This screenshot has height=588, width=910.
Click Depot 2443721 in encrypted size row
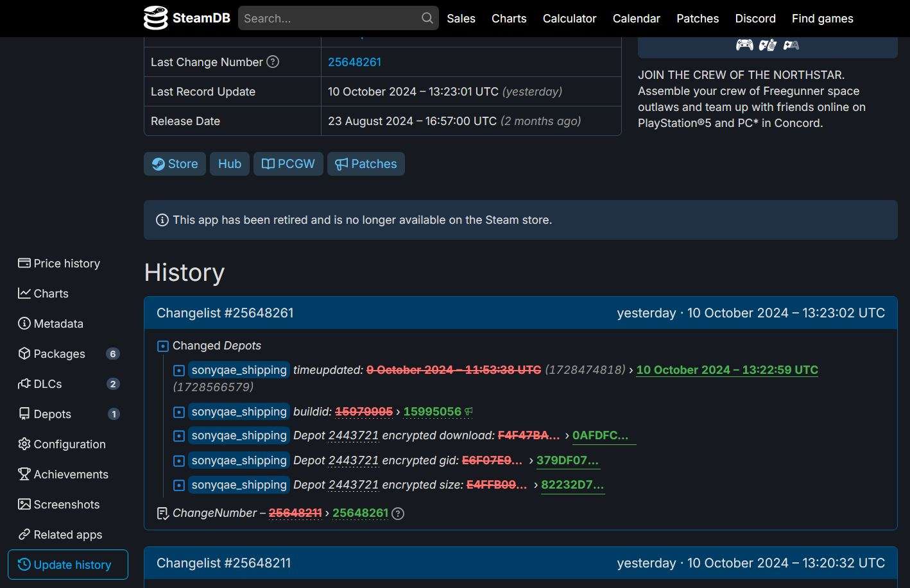(x=354, y=485)
